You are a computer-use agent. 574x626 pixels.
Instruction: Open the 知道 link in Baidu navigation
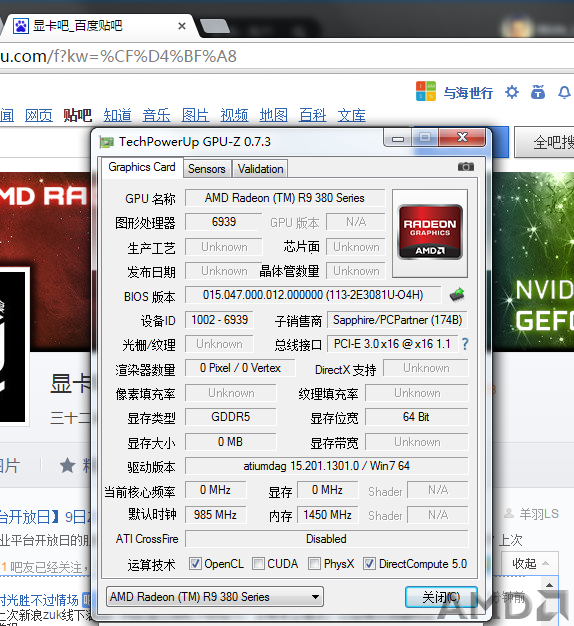(x=117, y=115)
